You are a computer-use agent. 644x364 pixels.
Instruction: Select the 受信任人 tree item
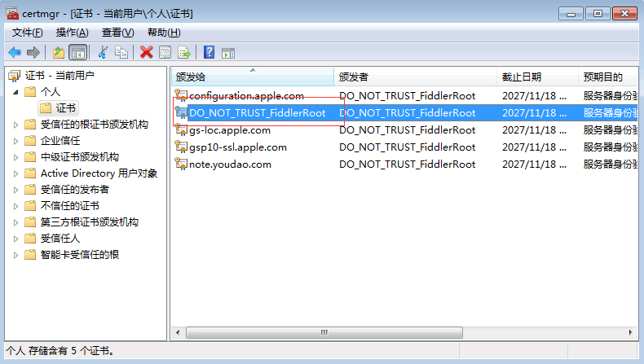(x=60, y=239)
